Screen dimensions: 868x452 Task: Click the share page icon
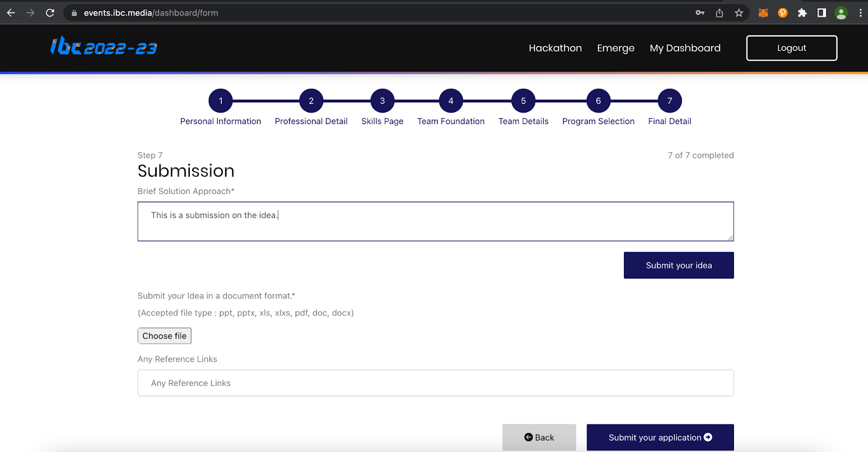[x=719, y=12]
